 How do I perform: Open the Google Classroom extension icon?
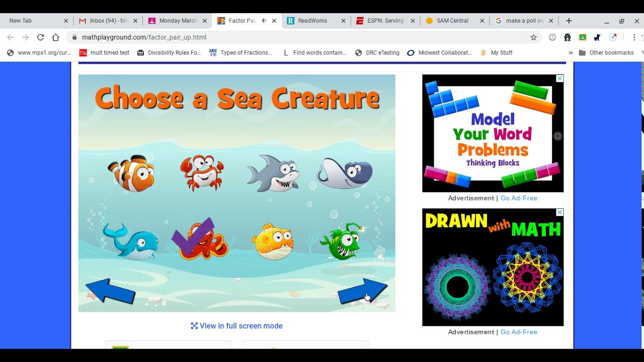pos(583,37)
